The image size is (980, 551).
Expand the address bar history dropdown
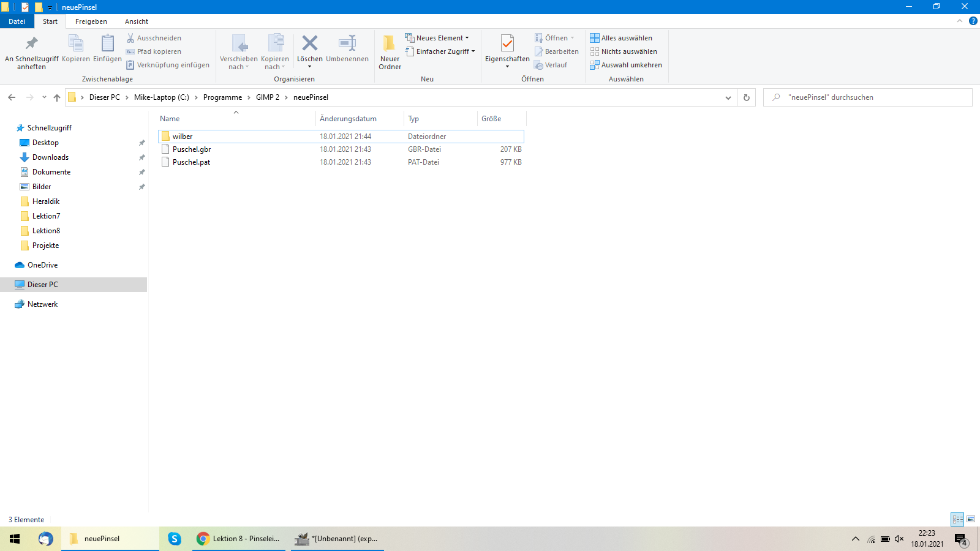(728, 97)
